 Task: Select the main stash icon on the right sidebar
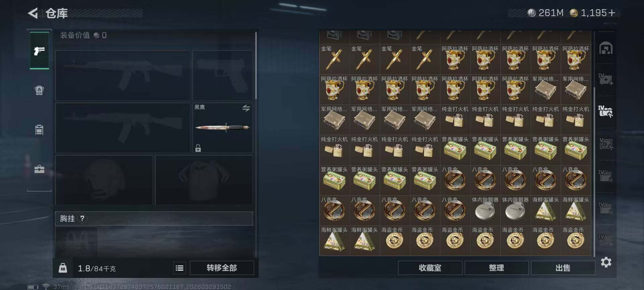pos(606,48)
